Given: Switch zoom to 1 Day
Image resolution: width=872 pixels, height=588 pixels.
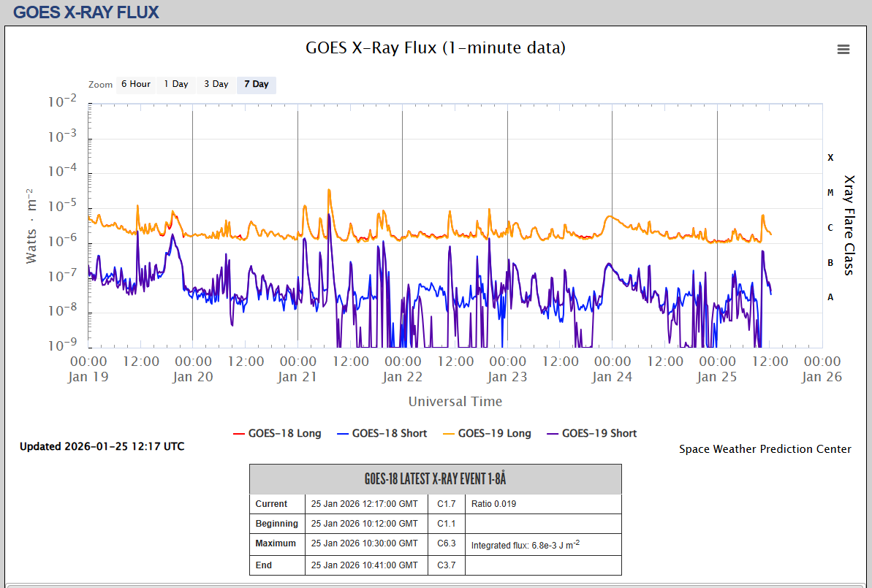Looking at the screenshot, I should [175, 85].
